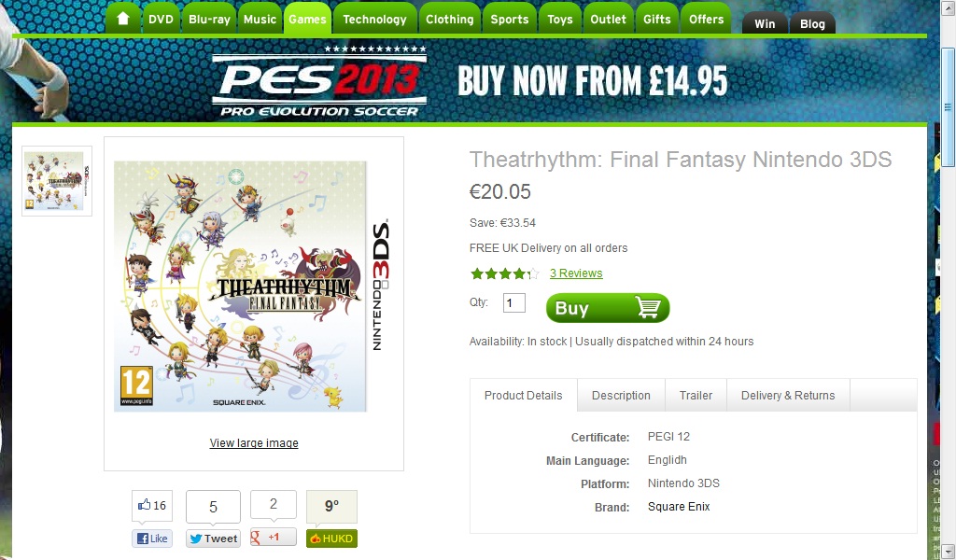Image resolution: width=956 pixels, height=560 pixels.
Task: Open the Facebook likes count bubble
Action: click(x=152, y=506)
